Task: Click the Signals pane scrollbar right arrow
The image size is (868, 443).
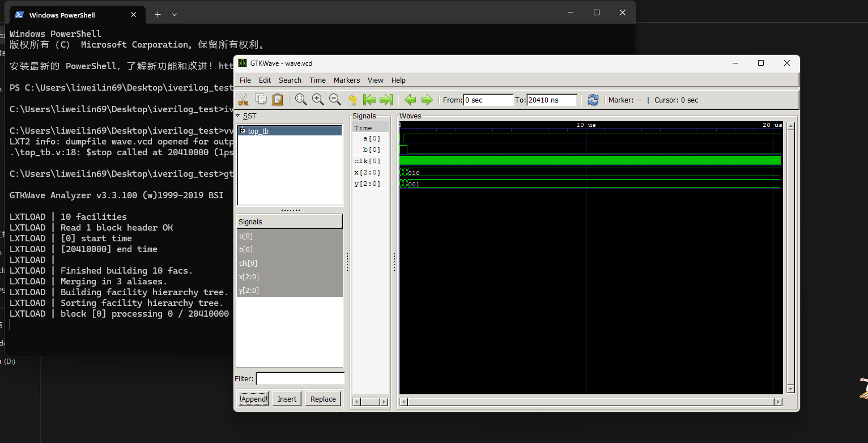Action: [385, 402]
